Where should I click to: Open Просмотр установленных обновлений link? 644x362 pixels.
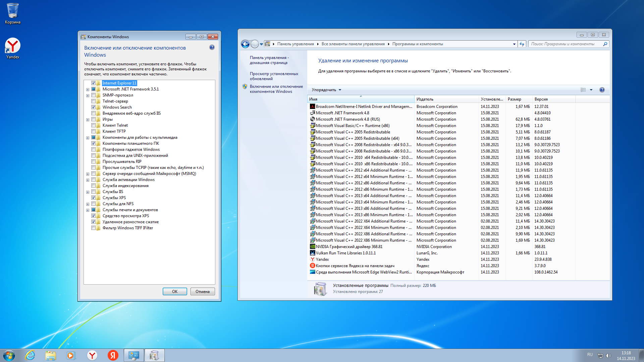274,76
